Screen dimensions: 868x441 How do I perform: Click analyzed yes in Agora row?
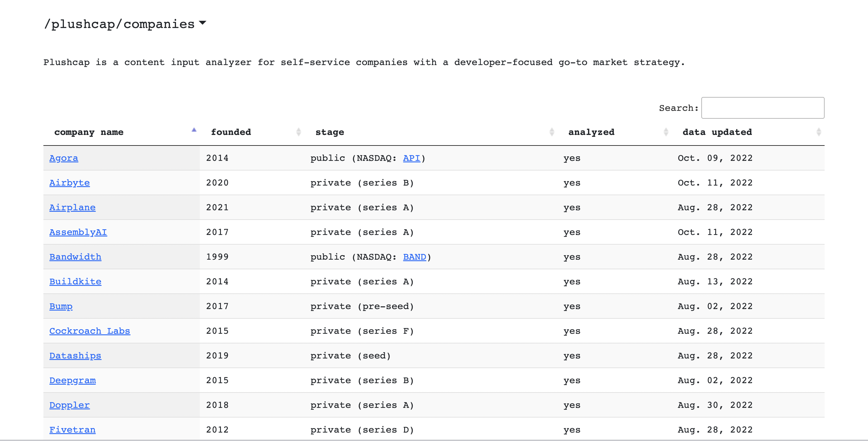pyautogui.click(x=572, y=158)
